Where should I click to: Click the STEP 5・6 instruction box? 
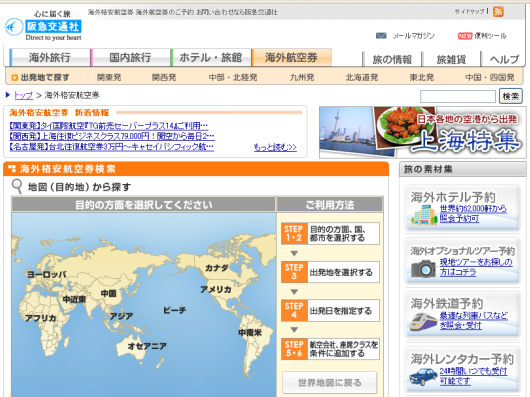coord(330,349)
